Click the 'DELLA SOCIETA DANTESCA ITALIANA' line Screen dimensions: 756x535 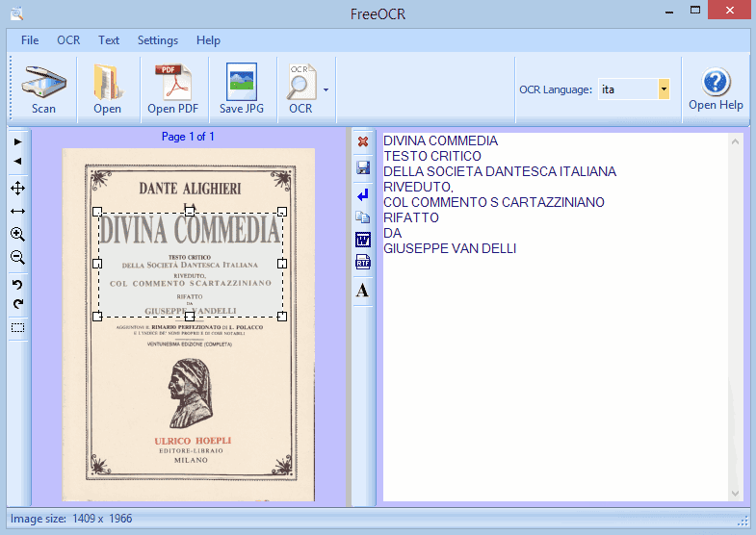tap(500, 171)
